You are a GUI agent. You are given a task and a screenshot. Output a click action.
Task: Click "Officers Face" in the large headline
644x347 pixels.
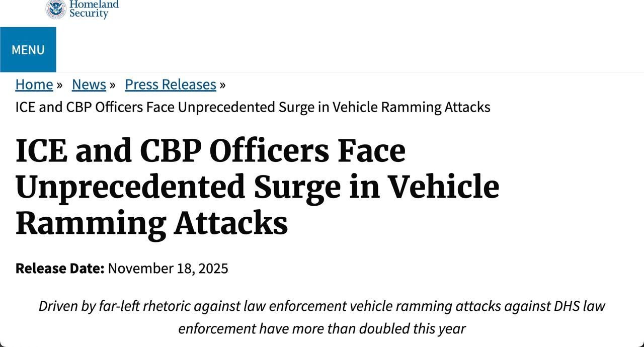tap(307, 151)
